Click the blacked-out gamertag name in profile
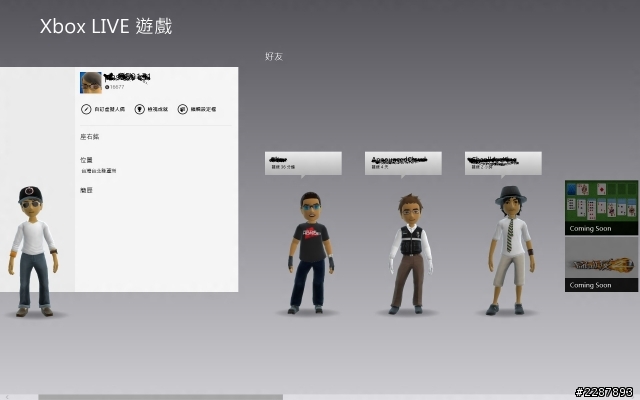Image resolution: width=640 pixels, height=400 pixels. (127, 77)
